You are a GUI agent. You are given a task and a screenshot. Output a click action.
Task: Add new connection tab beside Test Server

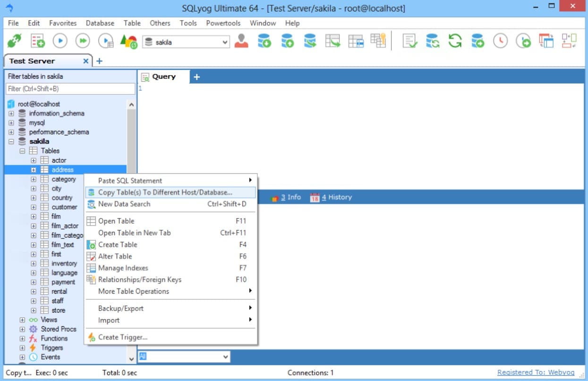(x=99, y=61)
